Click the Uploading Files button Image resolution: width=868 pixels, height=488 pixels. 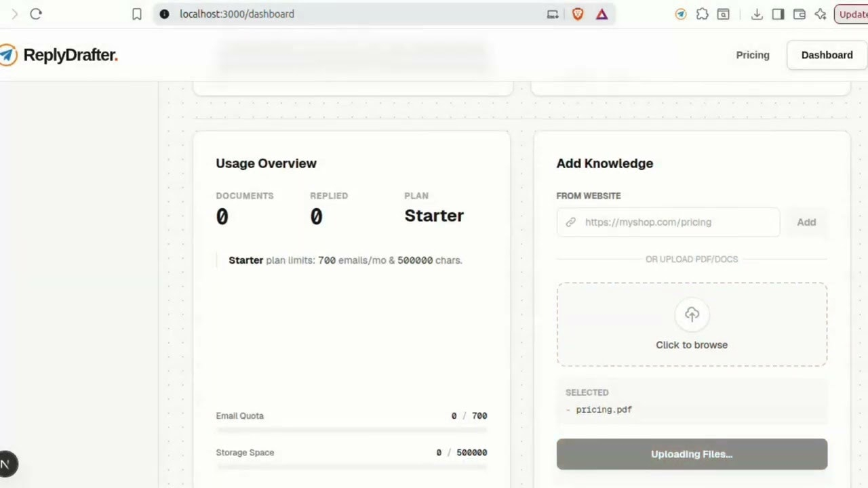point(692,454)
